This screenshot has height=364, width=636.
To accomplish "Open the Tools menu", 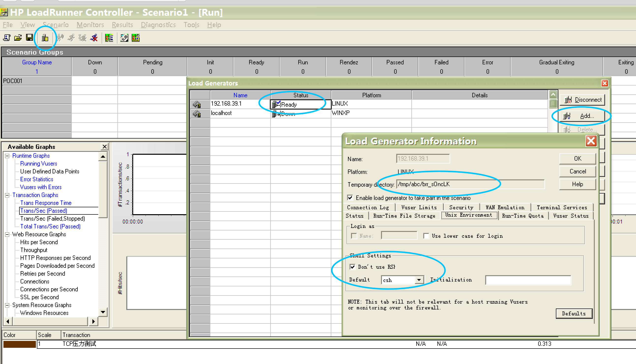I will pos(192,25).
